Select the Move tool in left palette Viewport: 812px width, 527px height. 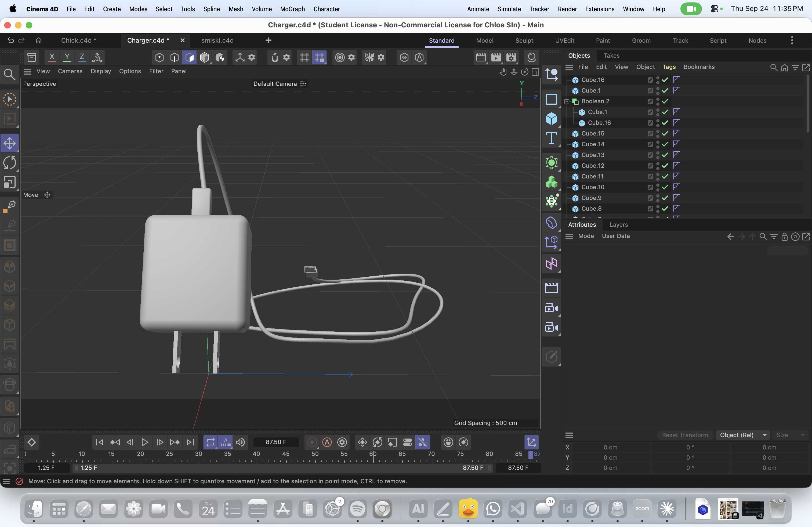[10, 143]
